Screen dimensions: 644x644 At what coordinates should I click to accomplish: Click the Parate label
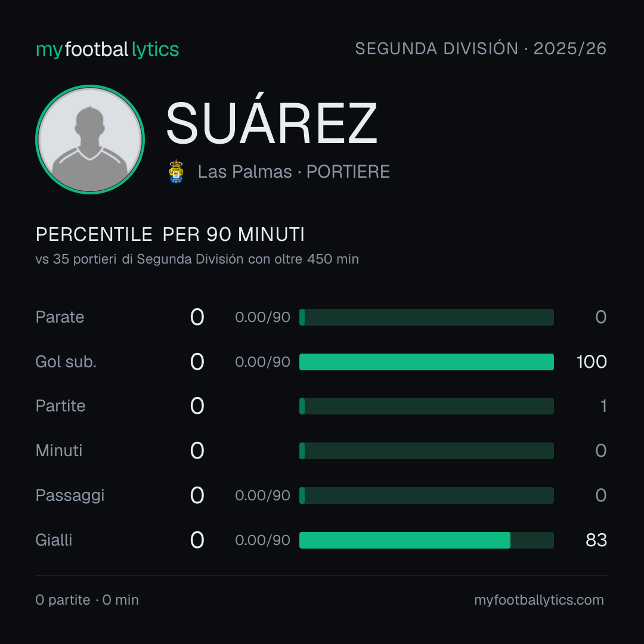tap(60, 317)
